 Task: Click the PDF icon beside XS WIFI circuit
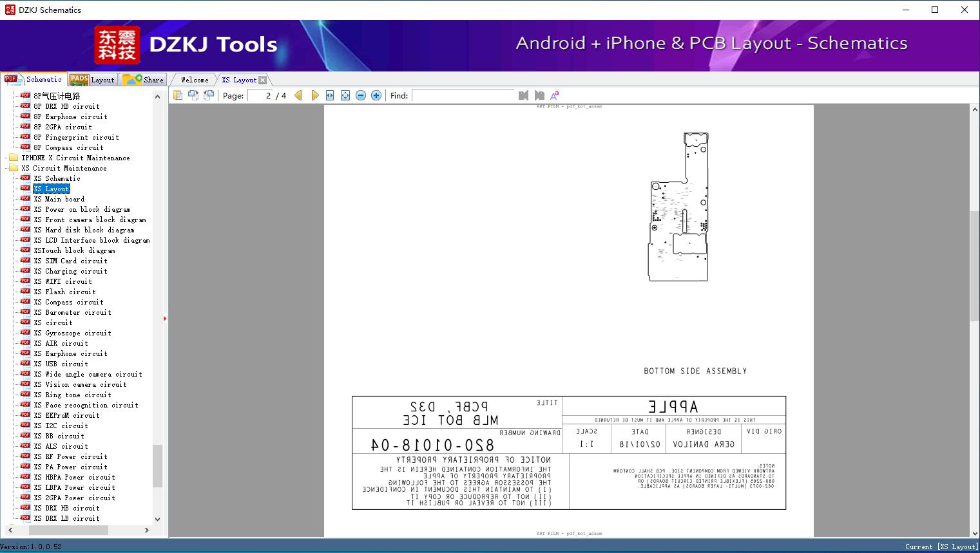click(x=25, y=281)
